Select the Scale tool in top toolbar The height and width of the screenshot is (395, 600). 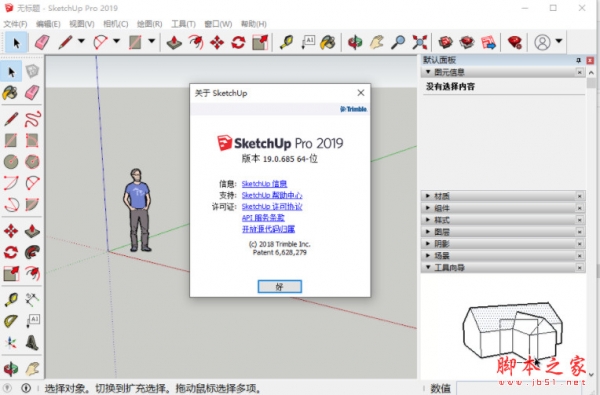(x=260, y=42)
